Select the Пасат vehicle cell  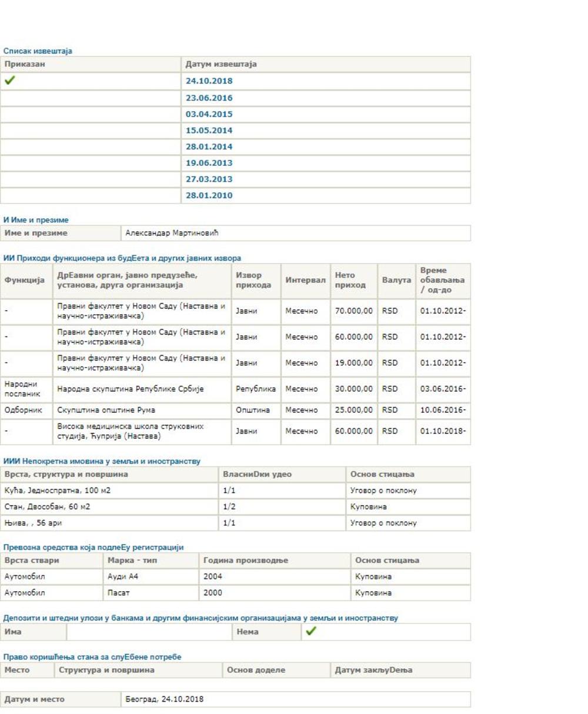click(118, 593)
